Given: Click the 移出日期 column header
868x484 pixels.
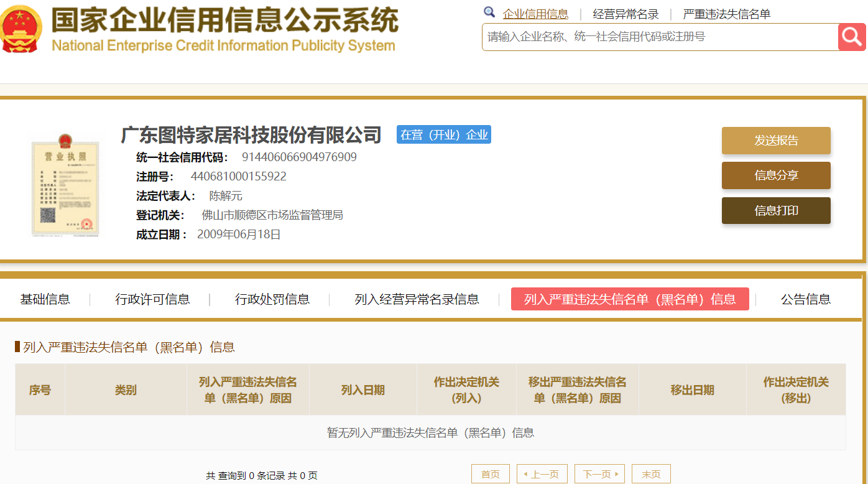Looking at the screenshot, I should 693,390.
